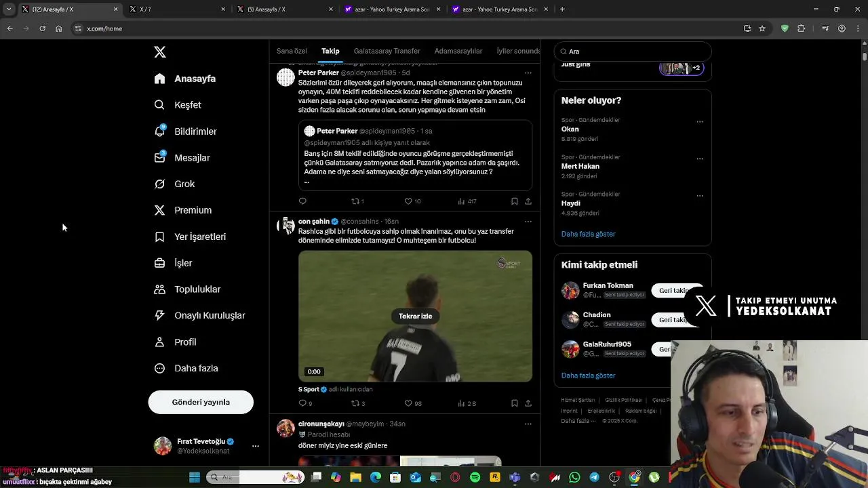The image size is (868, 488).
Task: Like Peter Parker's post
Action: [x=412, y=201]
